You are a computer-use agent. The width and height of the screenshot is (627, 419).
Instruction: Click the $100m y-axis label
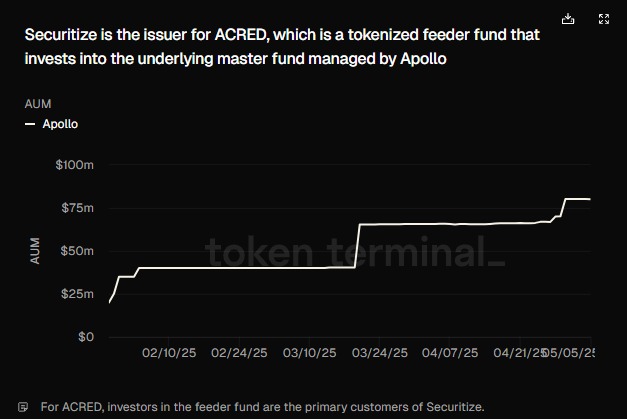tap(75, 164)
